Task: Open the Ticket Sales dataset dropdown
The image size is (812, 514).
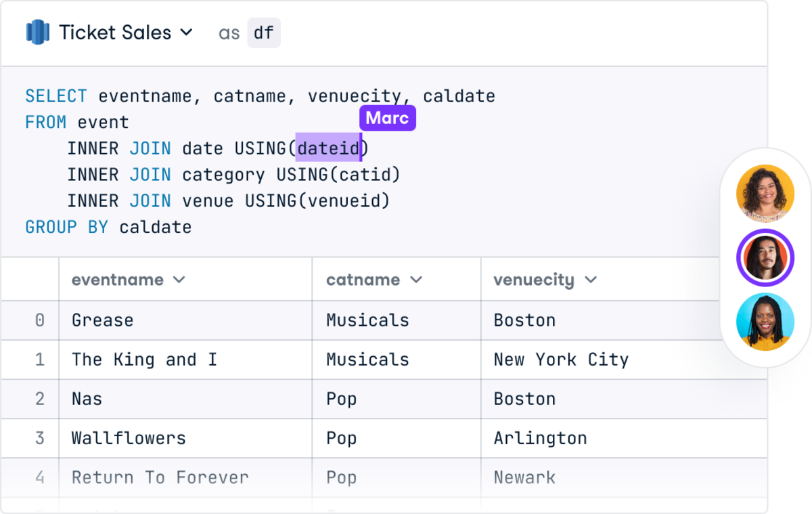Action: pos(188,32)
